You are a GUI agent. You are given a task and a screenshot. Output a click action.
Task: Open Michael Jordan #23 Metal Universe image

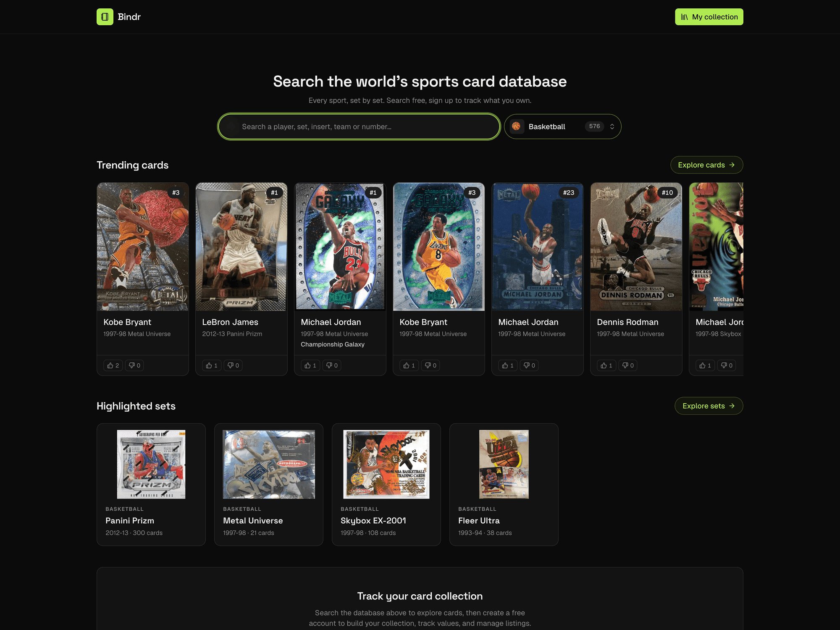tap(538, 247)
